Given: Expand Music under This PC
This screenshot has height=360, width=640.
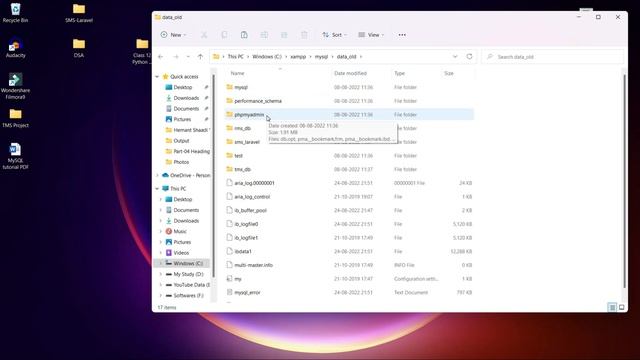Looking at the screenshot, I should [x=161, y=231].
